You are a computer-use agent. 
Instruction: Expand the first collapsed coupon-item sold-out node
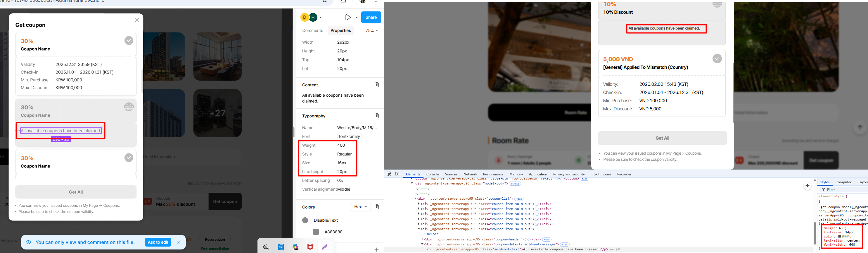pyautogui.click(x=419, y=204)
